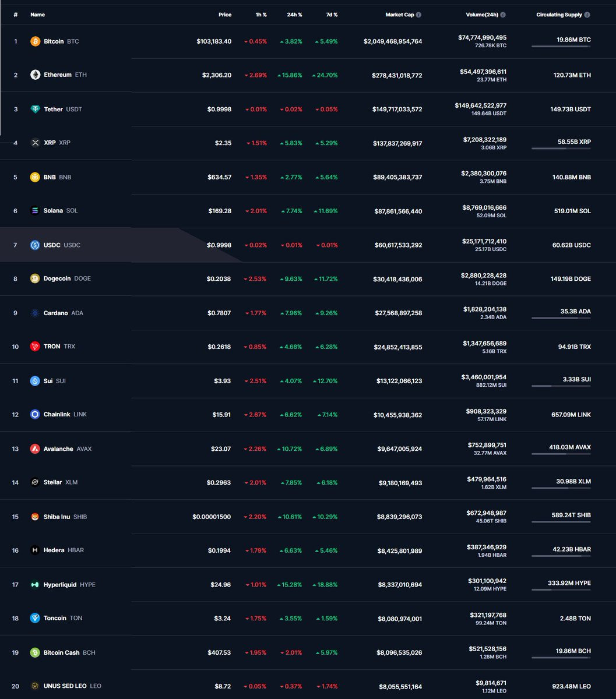This screenshot has width=616, height=699.
Task: Click Bitcoin price $103,183.40
Action: click(x=214, y=41)
